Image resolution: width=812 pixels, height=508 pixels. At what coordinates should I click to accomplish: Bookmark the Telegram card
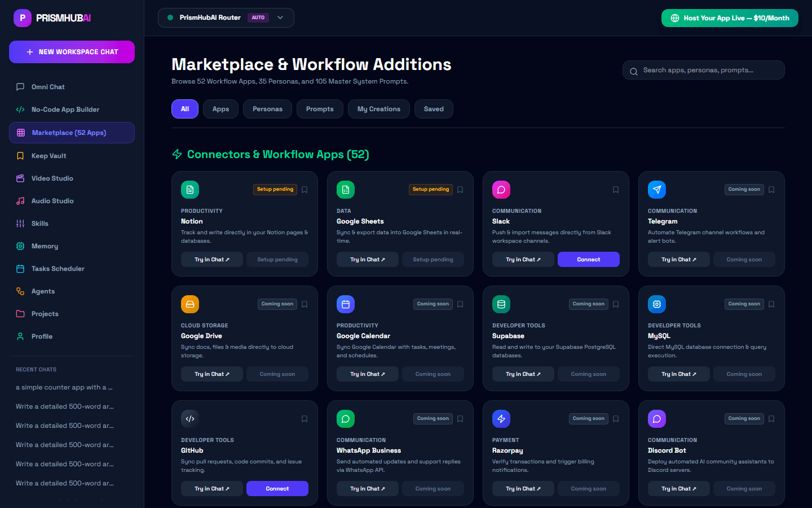(x=771, y=190)
